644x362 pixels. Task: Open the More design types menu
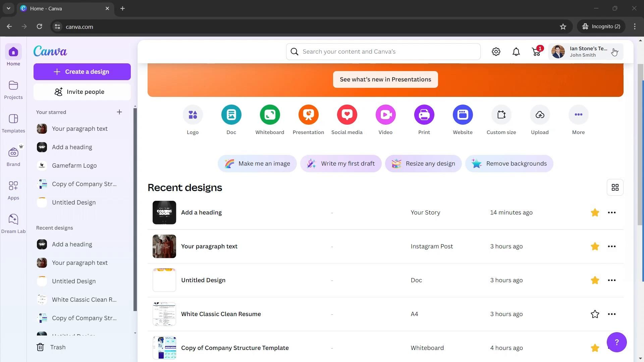[578, 115]
